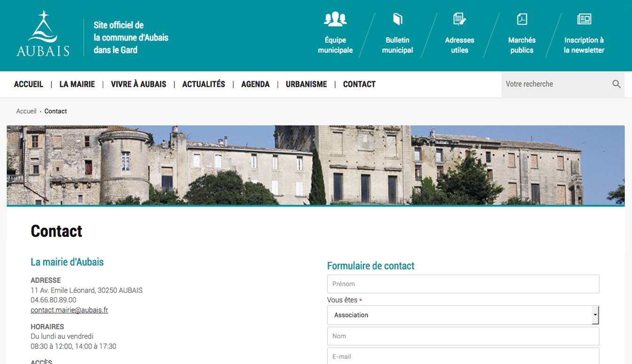Click Inscription à la newsletter text link
The height and width of the screenshot is (364, 632).
584,45
